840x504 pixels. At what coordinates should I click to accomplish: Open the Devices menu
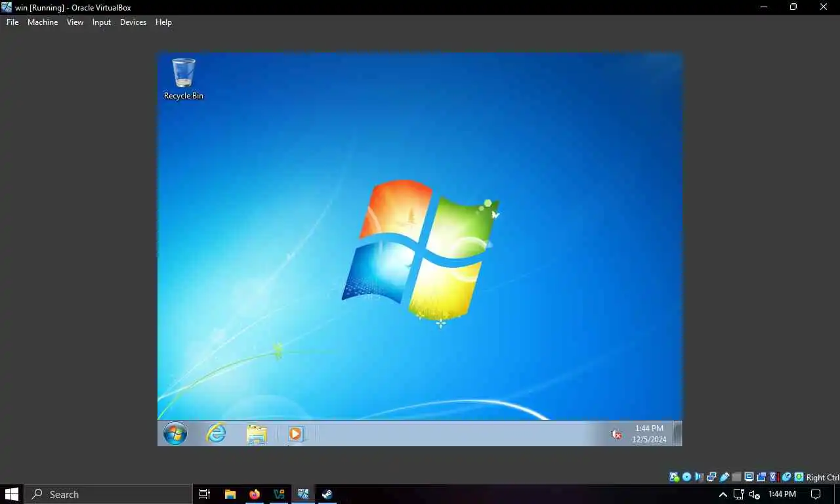point(133,22)
